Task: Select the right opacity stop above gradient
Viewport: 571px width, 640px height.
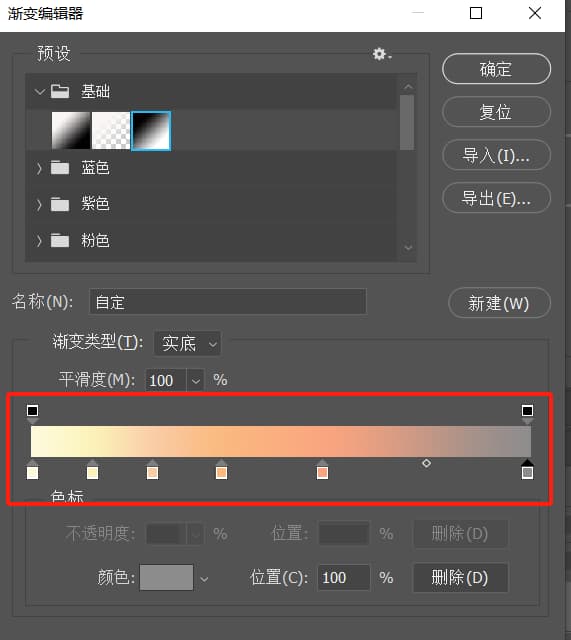Action: pyautogui.click(x=527, y=413)
